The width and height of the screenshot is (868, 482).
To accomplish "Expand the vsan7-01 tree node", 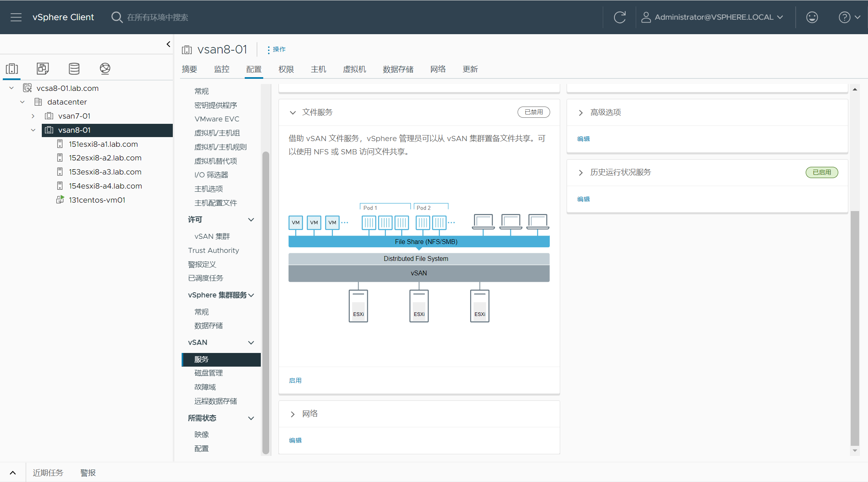I will point(33,116).
